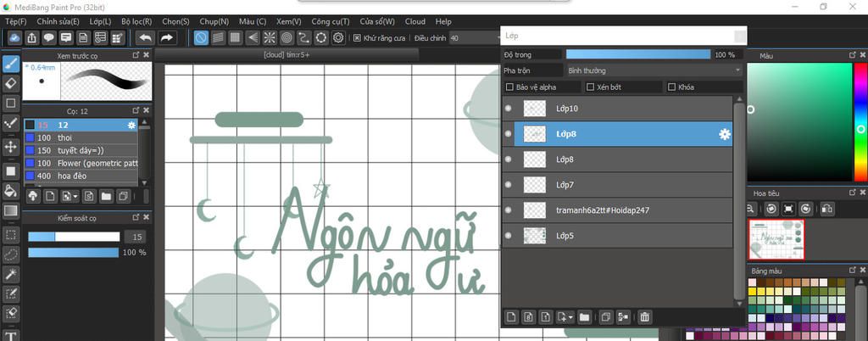Switch to the [cloud] tim:r5+ document tab

[x=287, y=54]
